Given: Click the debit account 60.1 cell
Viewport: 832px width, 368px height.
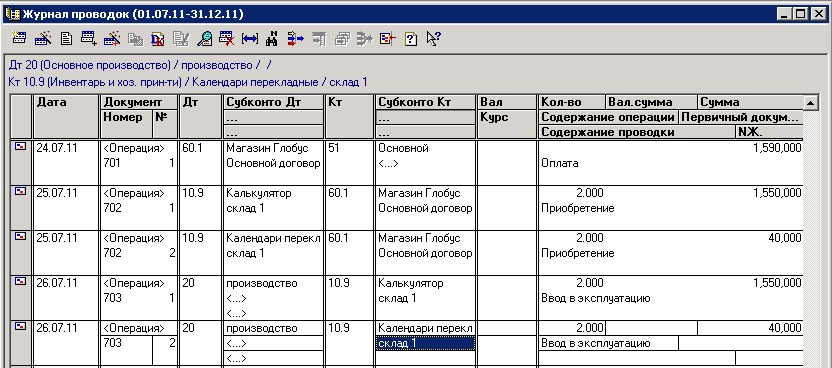Looking at the screenshot, I should pyautogui.click(x=200, y=163).
